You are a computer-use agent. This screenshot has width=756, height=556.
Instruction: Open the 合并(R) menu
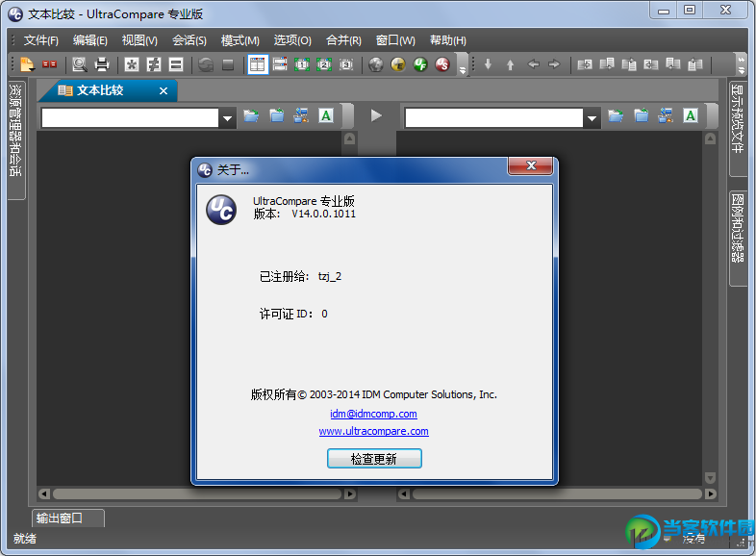343,40
